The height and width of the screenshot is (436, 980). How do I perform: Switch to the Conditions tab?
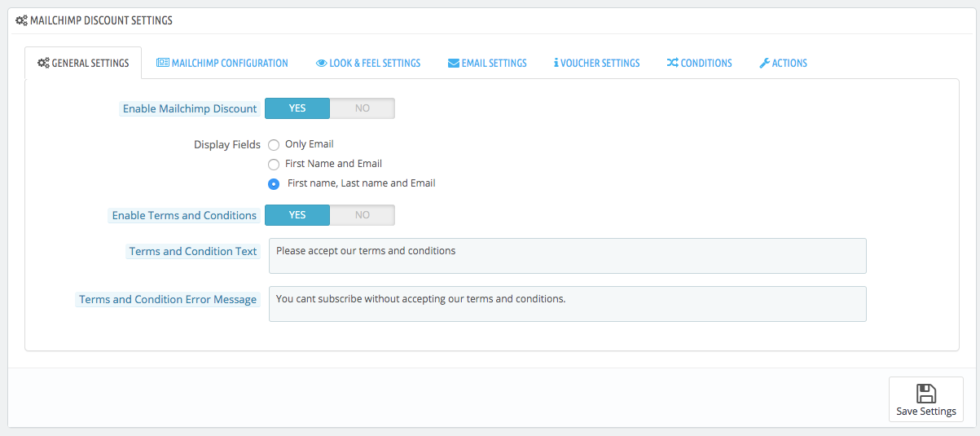(699, 63)
